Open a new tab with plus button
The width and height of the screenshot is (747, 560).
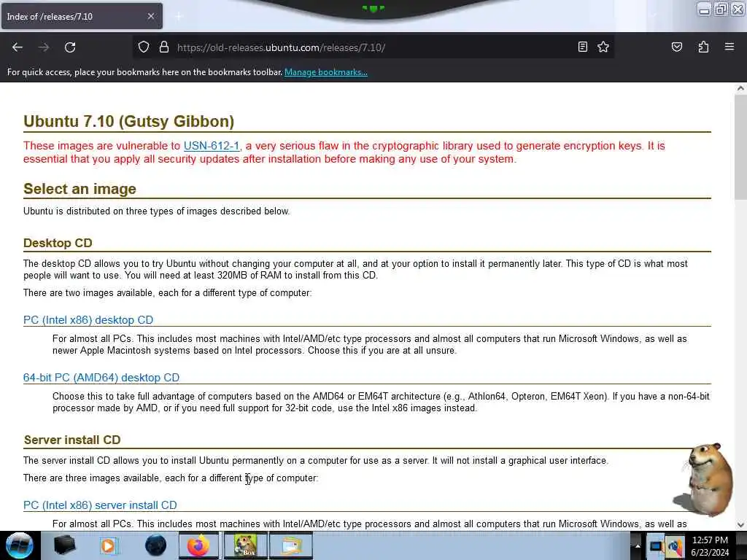tap(179, 17)
